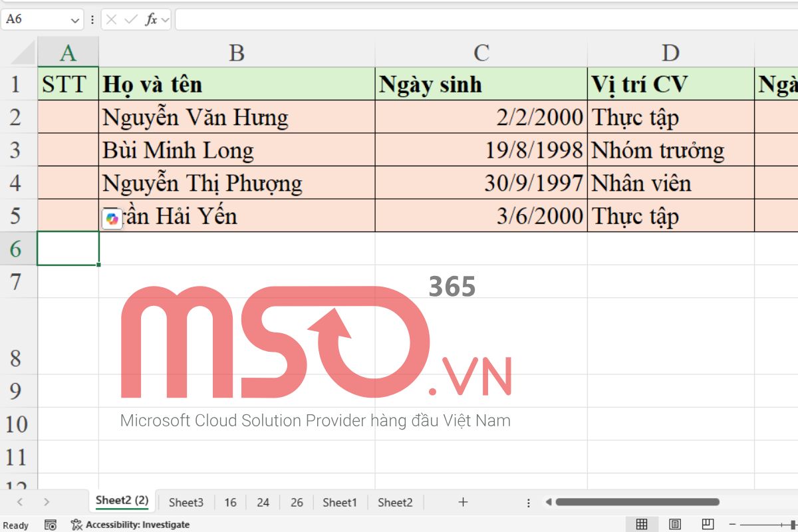Select cell 'Bùi Minh Long'

pyautogui.click(x=237, y=150)
